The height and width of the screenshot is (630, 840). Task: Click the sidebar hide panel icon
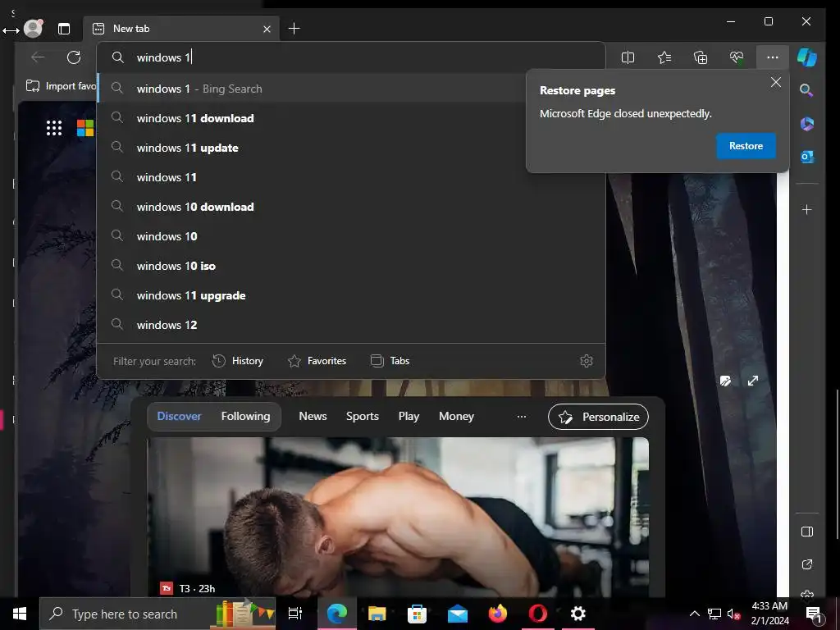[807, 532]
